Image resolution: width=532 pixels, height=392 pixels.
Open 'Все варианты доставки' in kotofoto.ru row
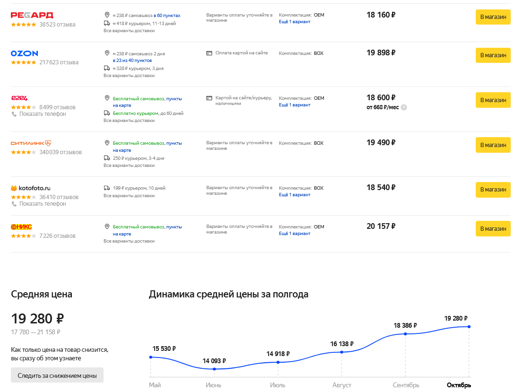[x=129, y=195]
